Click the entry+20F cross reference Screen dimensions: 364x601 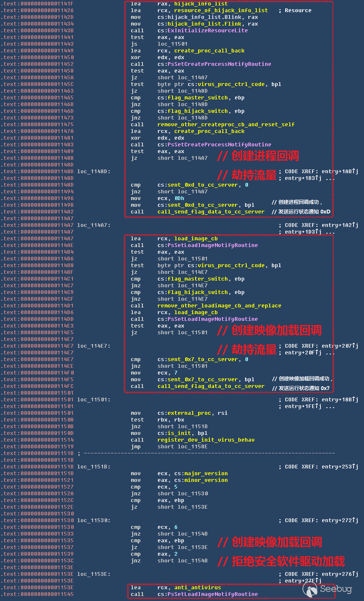coord(303,353)
